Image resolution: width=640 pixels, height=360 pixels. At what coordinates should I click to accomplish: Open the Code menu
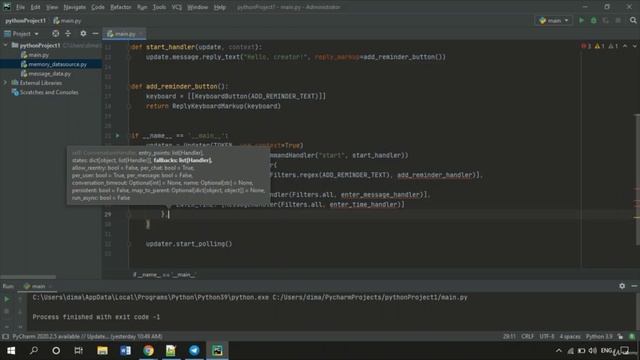(x=98, y=7)
